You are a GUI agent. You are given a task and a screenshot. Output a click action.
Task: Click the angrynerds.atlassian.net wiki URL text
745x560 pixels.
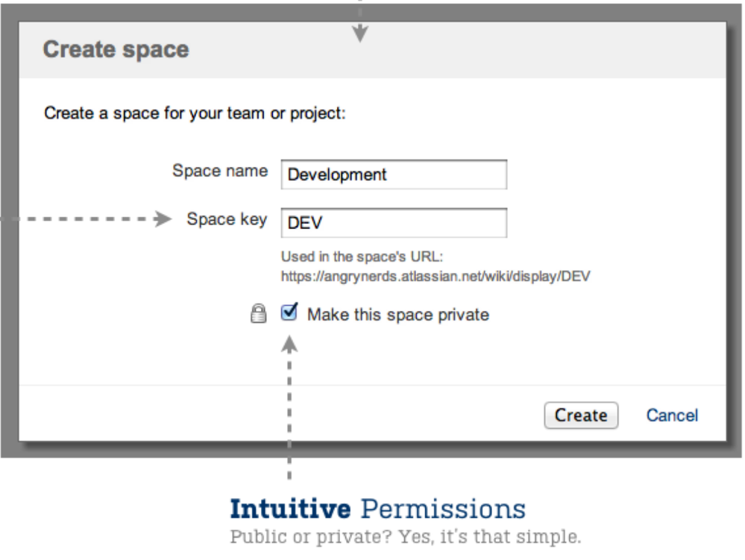[436, 276]
